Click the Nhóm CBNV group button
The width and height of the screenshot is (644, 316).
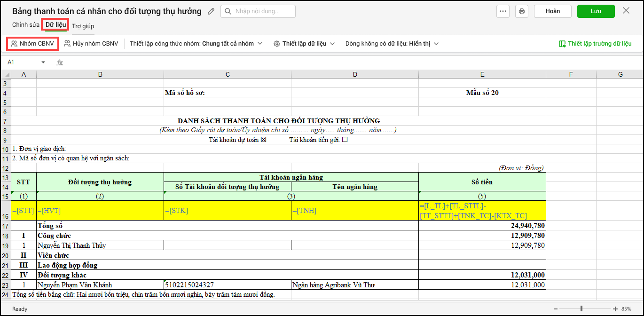click(32, 44)
